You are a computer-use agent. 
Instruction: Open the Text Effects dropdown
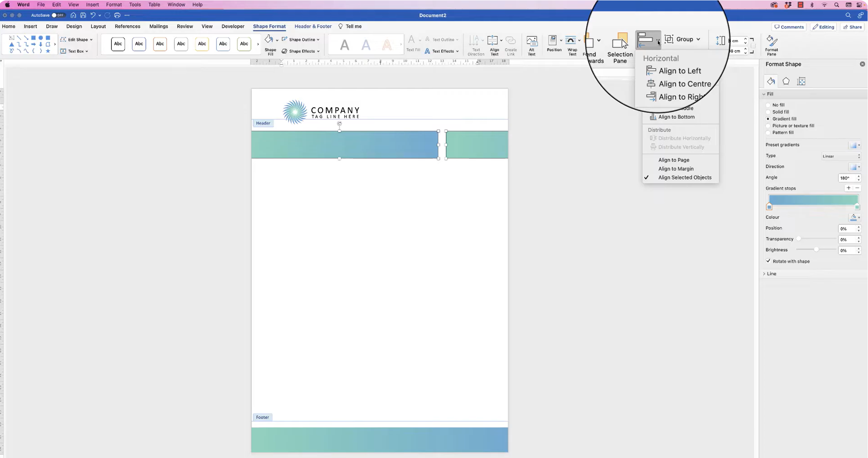(x=442, y=51)
